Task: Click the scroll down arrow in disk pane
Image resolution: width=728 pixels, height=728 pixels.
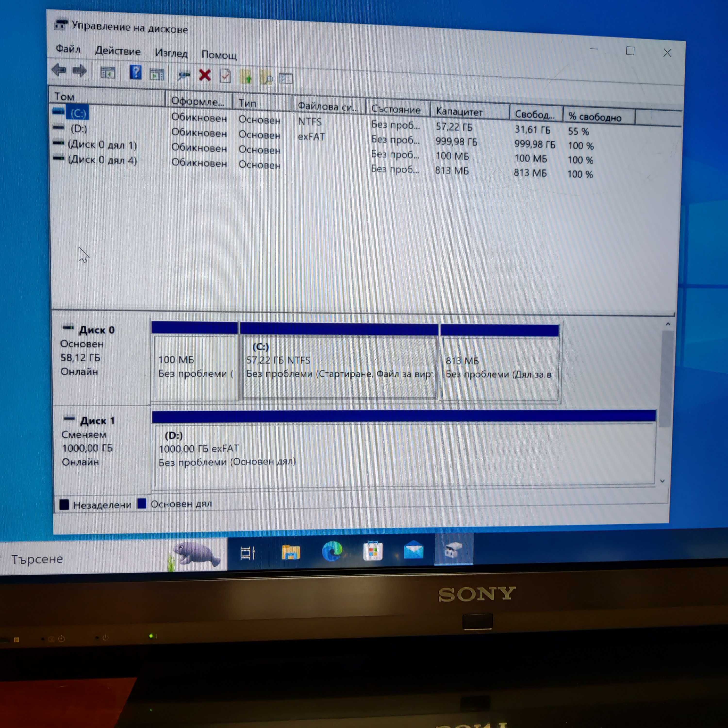Action: pos(662,481)
